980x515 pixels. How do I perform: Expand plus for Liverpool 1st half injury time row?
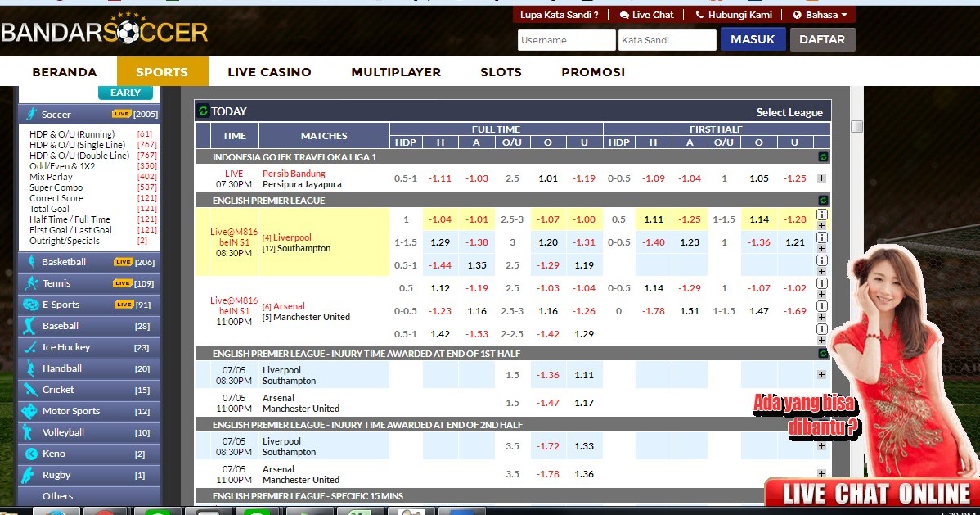pos(822,375)
